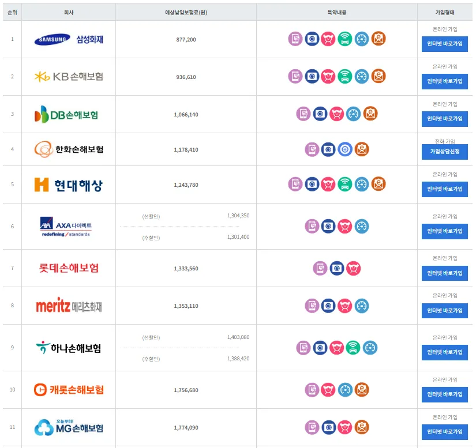Click orange e-mail icon in MG손해보험 row
The image size is (476, 448).
click(362, 427)
